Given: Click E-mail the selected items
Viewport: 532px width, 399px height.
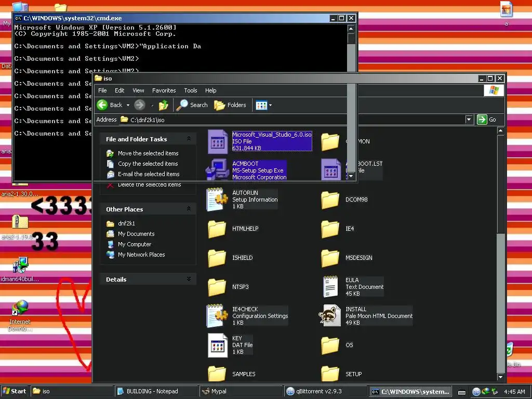Looking at the screenshot, I should (x=148, y=174).
